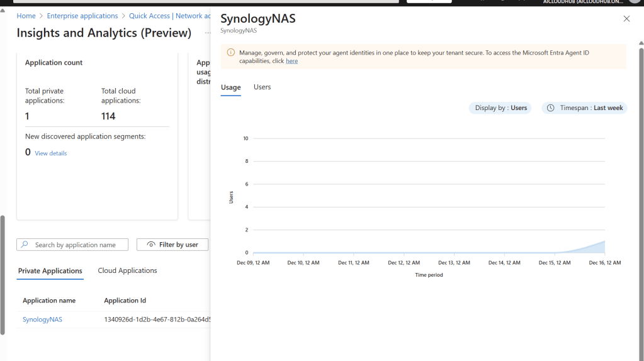Click the eye icon on Filter by user
The image size is (644, 361).
coord(151,245)
